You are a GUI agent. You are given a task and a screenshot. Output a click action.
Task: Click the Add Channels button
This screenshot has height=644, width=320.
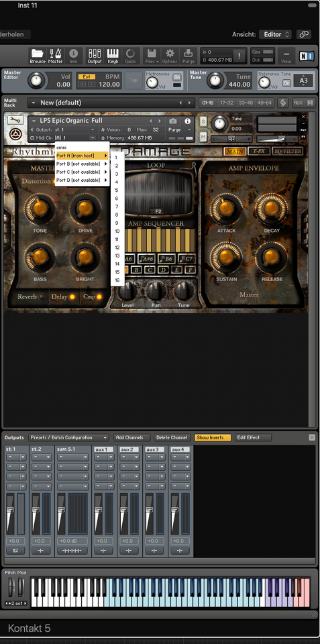tap(132, 437)
